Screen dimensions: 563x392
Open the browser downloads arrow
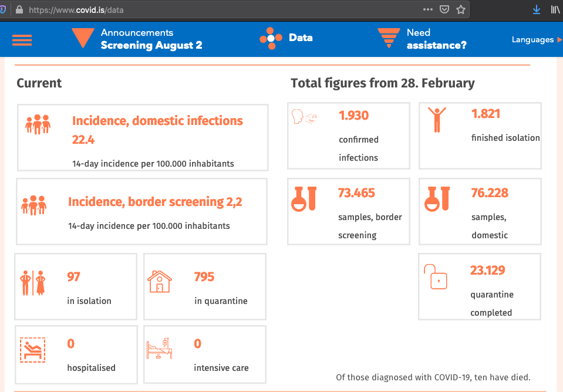tap(536, 9)
